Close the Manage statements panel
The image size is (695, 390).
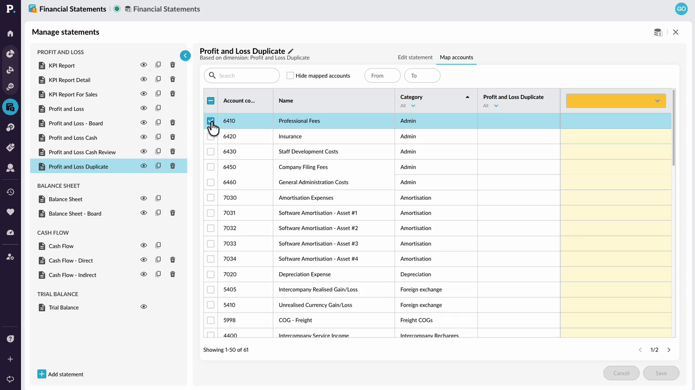point(675,32)
